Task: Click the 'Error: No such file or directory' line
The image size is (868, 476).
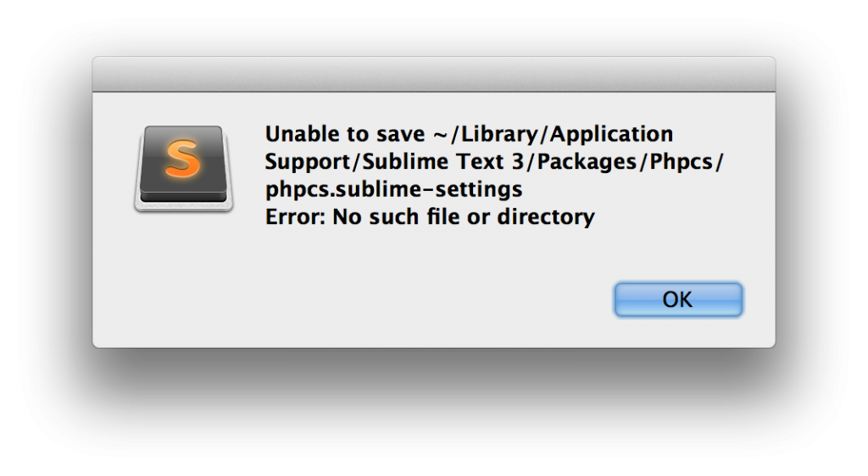Action: 430,216
